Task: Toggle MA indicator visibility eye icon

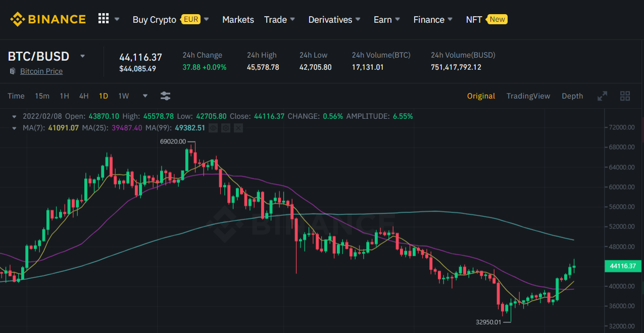Action: [x=213, y=128]
